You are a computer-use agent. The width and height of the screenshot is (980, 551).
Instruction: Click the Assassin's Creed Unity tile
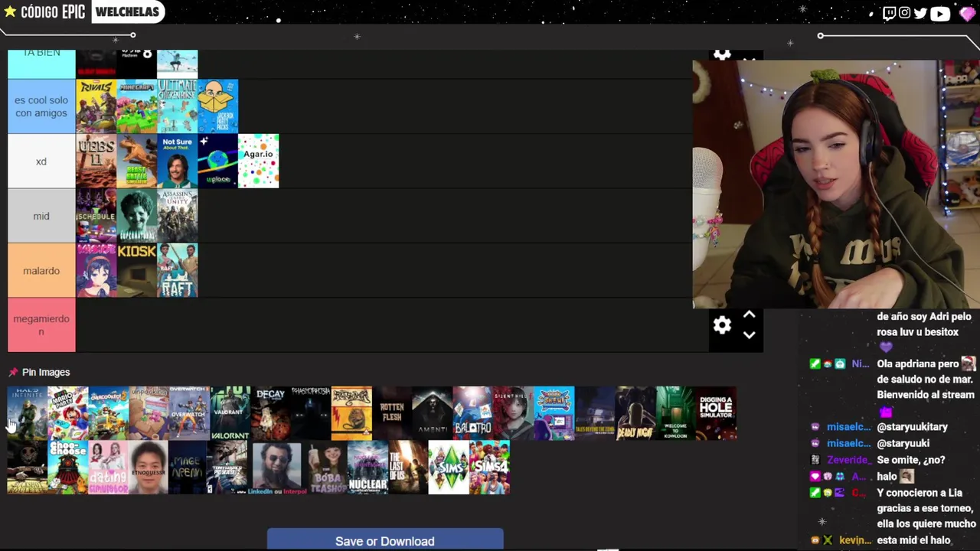177,216
